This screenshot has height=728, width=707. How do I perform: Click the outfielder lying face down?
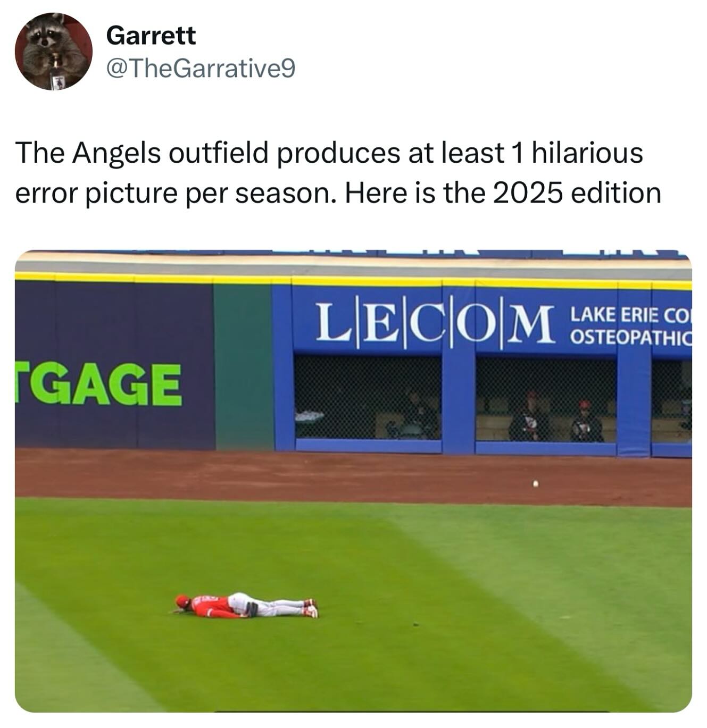tap(246, 606)
